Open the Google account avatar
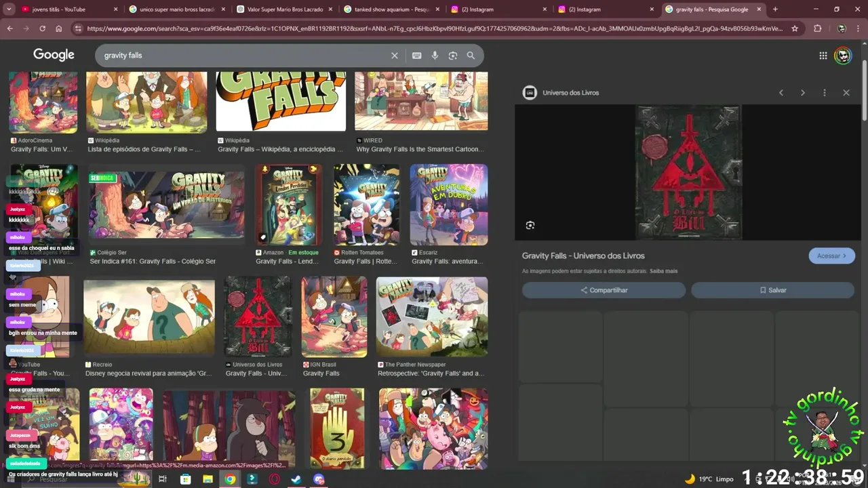Viewport: 868px width, 488px height. tap(843, 56)
